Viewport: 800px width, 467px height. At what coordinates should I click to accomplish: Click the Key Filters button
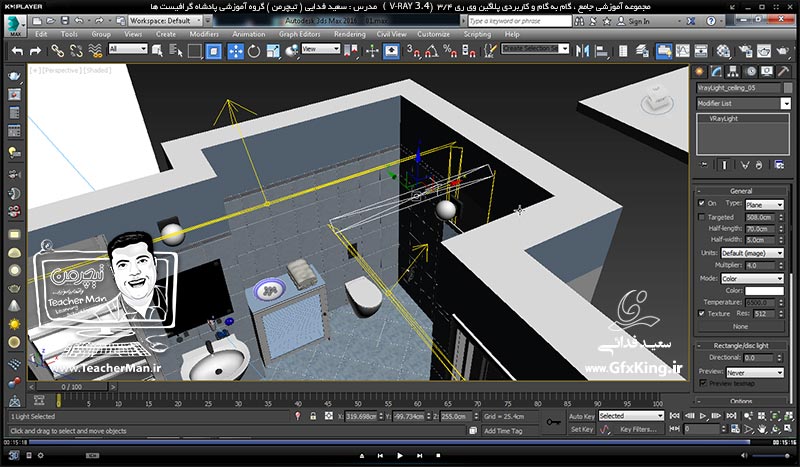point(638,430)
